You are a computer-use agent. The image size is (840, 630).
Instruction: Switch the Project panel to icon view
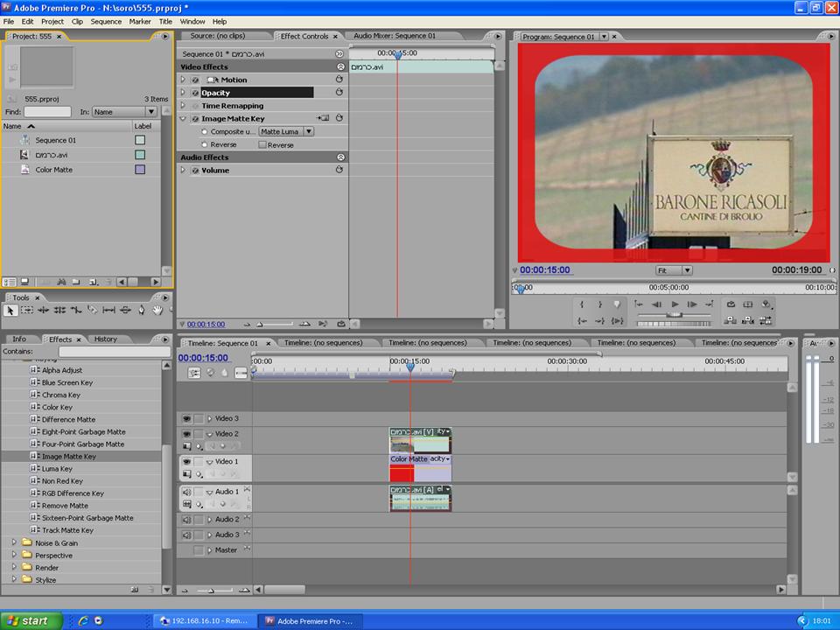click(x=26, y=282)
